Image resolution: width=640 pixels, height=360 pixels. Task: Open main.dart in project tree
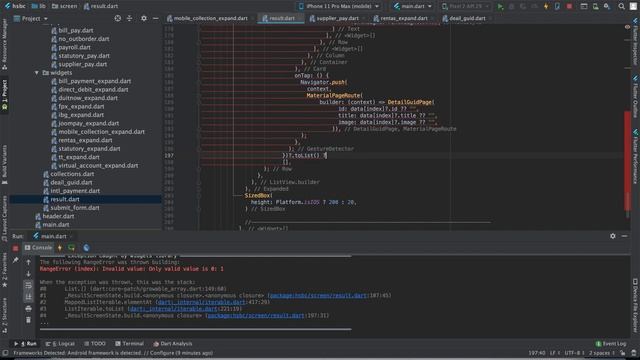point(56,225)
